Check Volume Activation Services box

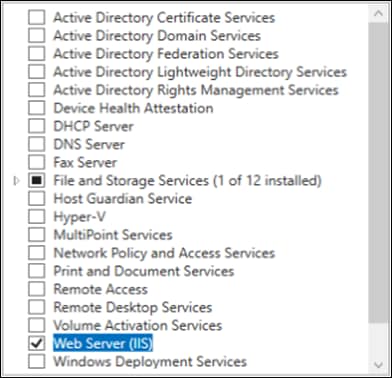coord(37,325)
